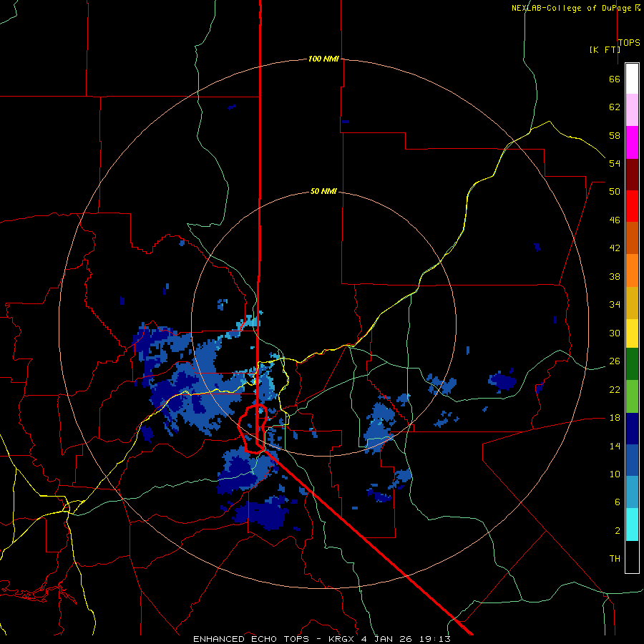The width and height of the screenshot is (644, 644).
Task: Click the "30" legend value
Action: click(615, 333)
